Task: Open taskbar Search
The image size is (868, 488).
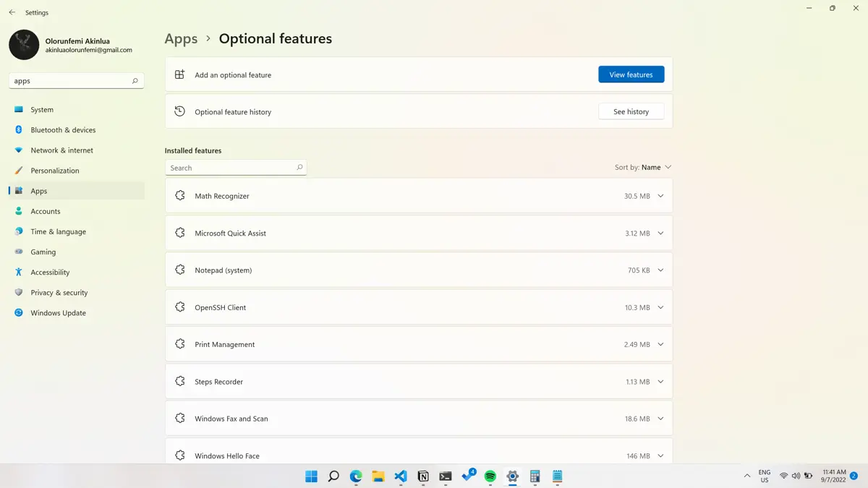Action: point(333,476)
